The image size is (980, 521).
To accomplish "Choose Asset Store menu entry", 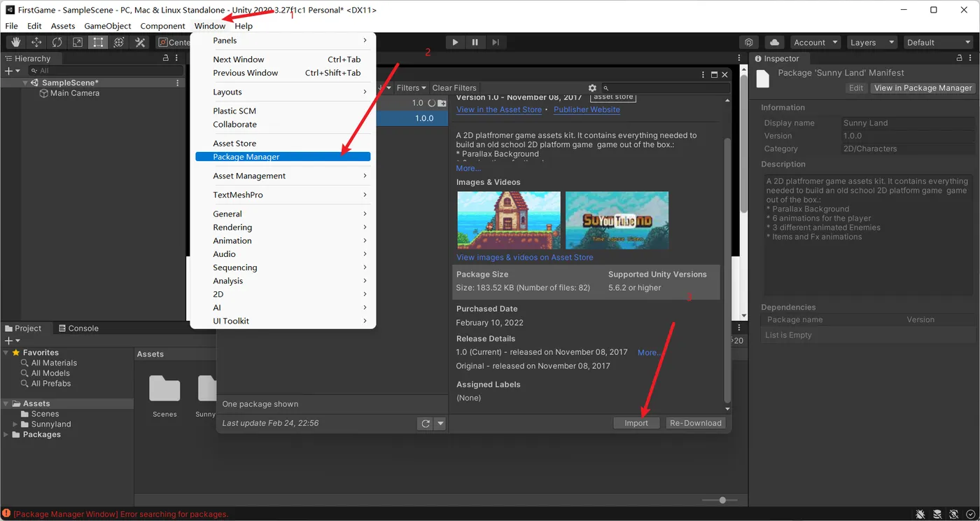I will (x=283, y=144).
